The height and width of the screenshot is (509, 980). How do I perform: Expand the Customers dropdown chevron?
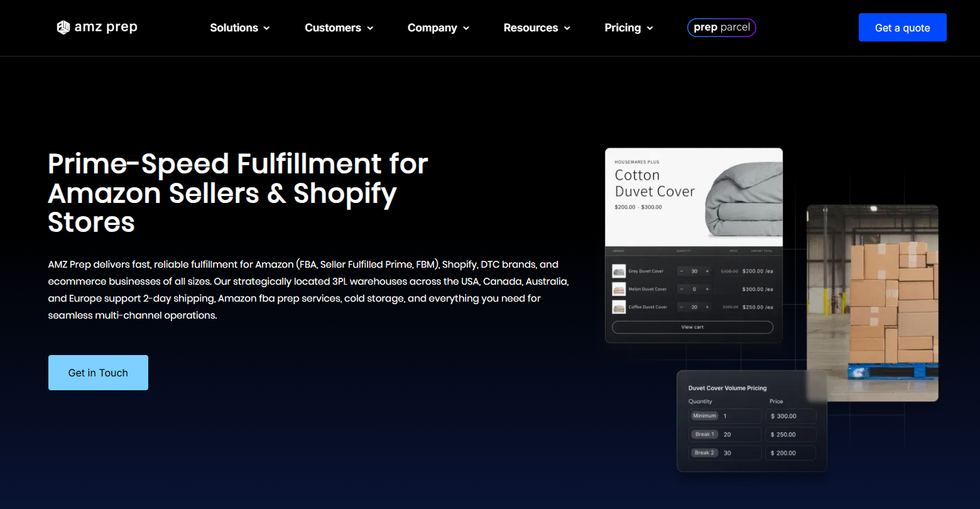370,28
